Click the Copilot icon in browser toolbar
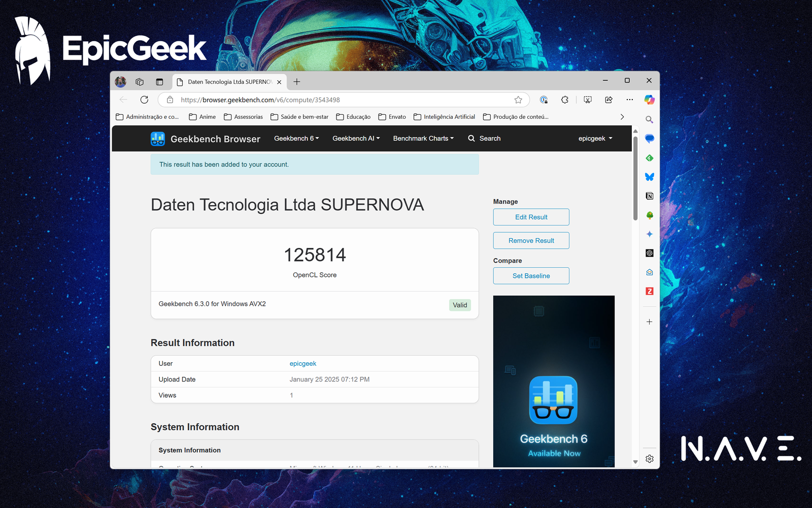This screenshot has height=508, width=812. pos(649,100)
